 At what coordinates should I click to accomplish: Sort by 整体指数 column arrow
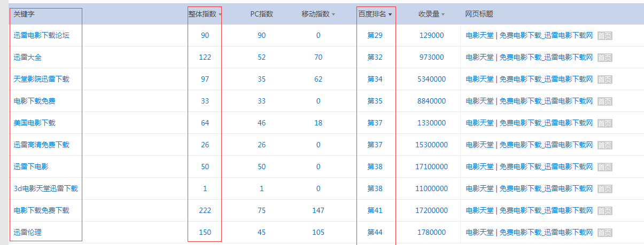point(220,14)
